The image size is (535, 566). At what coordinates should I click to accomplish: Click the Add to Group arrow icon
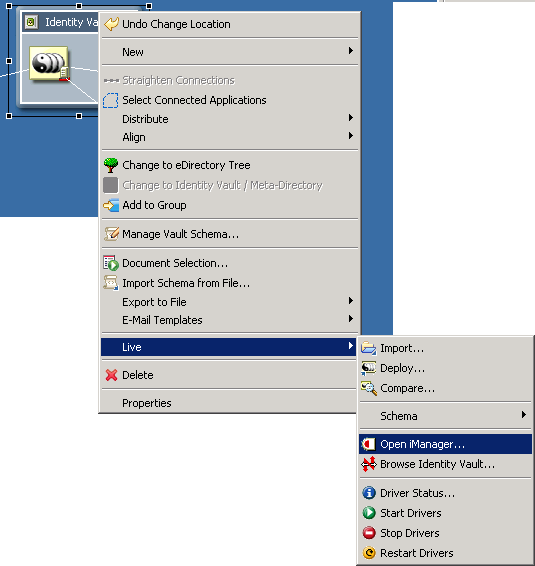[x=111, y=205]
